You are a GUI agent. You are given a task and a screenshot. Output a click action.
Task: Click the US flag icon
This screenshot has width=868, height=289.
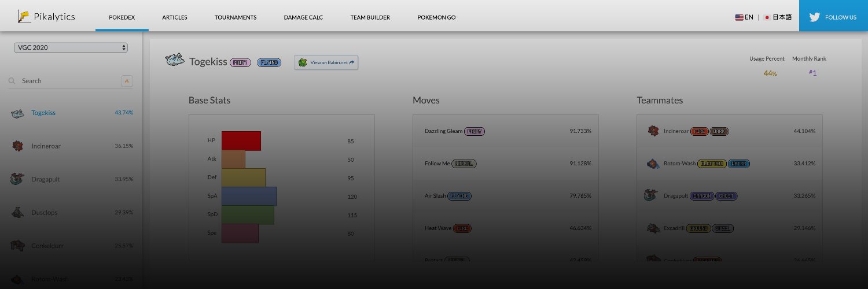point(739,17)
